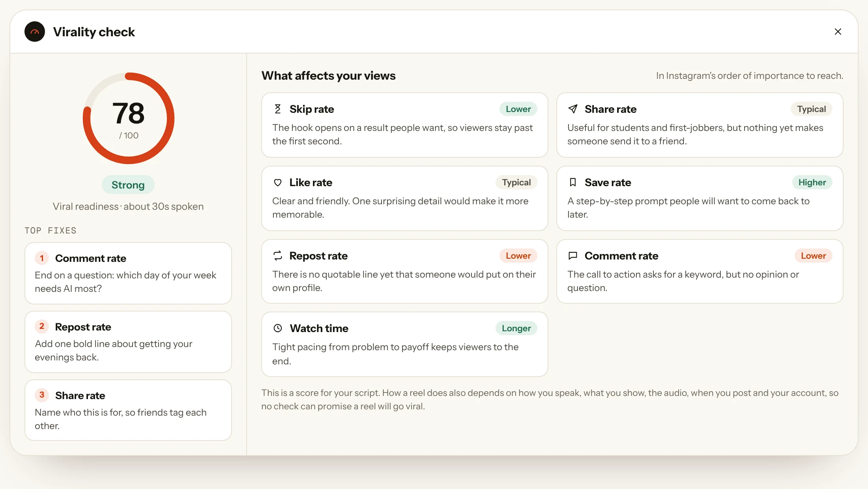
Task: Click the Save rate bookmark icon
Action: coord(573,182)
